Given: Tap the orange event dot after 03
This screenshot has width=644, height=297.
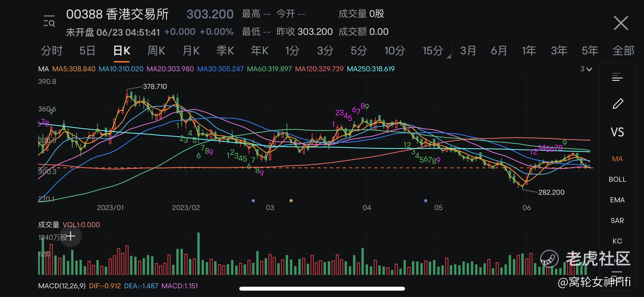Looking at the screenshot, I should (x=291, y=201).
